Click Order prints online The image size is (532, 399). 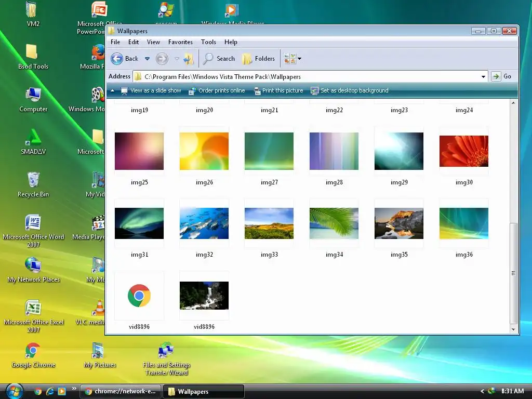coord(217,90)
